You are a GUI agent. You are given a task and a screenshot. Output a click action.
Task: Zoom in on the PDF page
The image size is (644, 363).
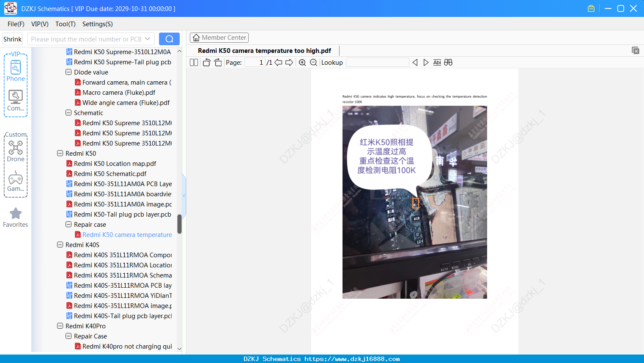point(302,63)
